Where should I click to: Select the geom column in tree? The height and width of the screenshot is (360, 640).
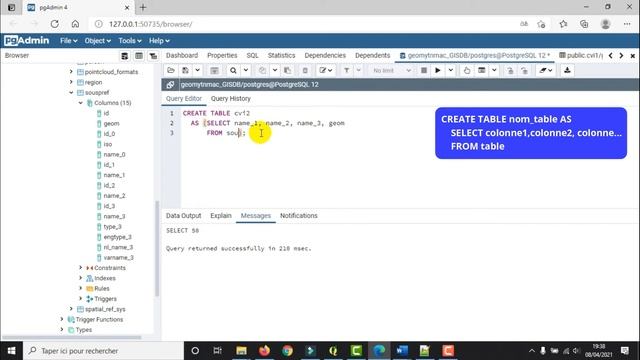[x=111, y=124]
